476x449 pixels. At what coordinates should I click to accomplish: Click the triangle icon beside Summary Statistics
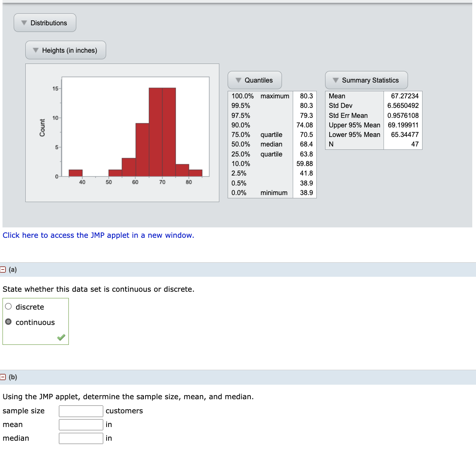335,80
